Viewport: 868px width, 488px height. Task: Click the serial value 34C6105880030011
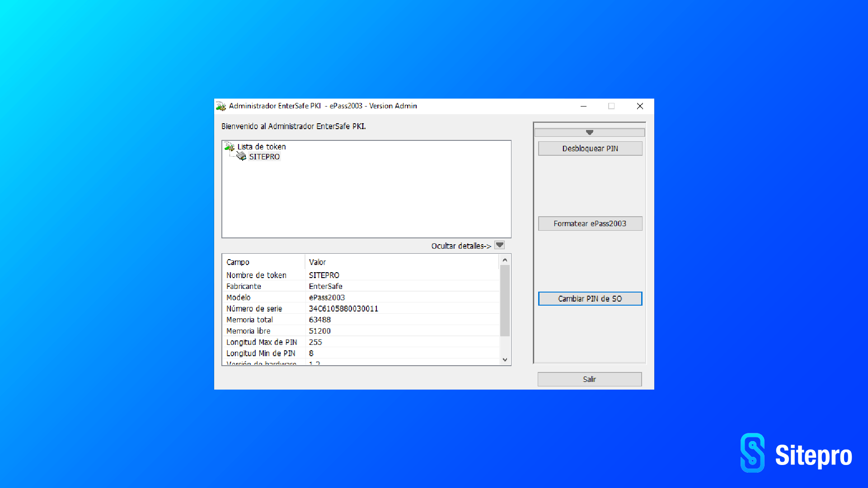(343, 308)
